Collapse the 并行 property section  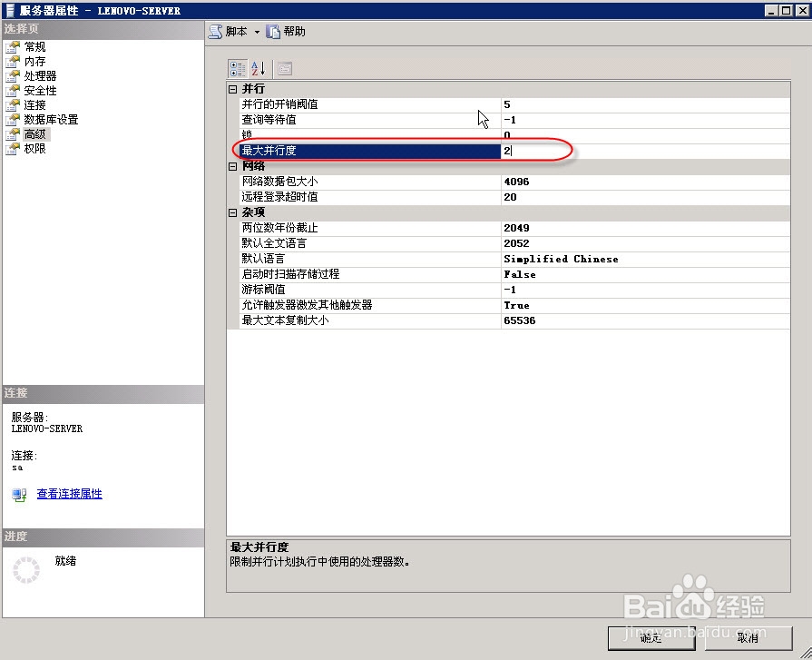pos(234,89)
